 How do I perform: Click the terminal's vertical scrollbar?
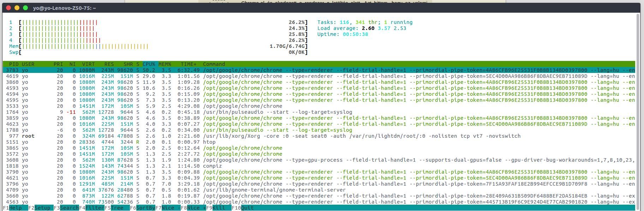pyautogui.click(x=638, y=111)
